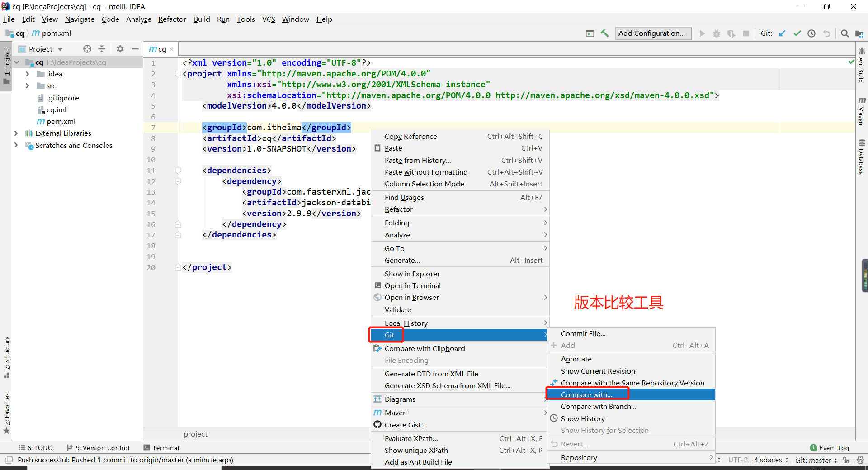This screenshot has width=868, height=470.
Task: Select Annotate in Git submenu
Action: (x=631, y=359)
